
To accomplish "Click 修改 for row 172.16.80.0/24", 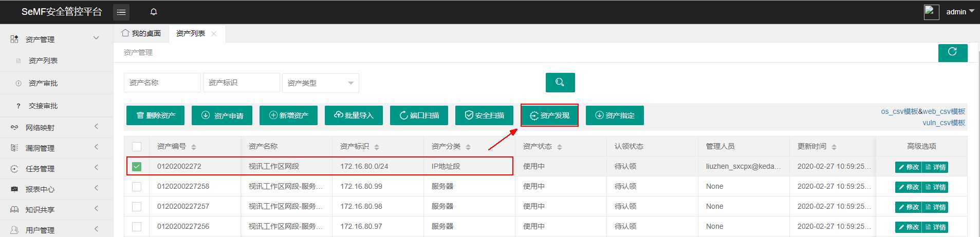I will (909, 167).
